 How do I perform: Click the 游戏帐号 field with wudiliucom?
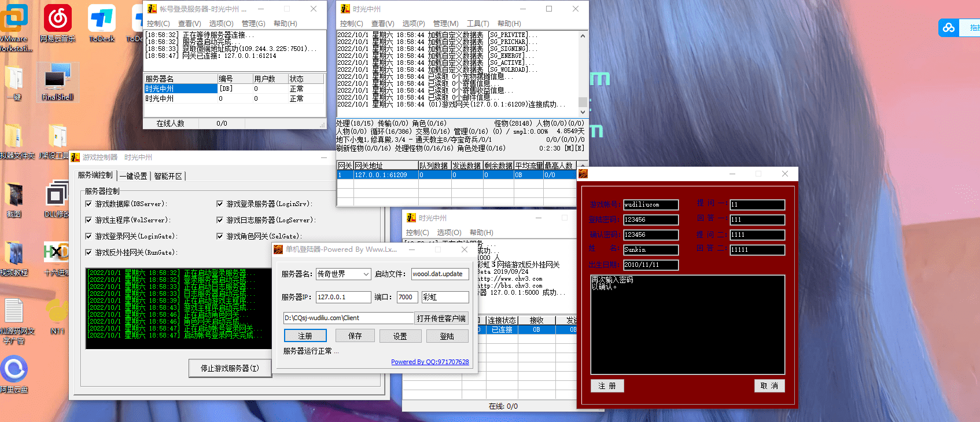pos(650,204)
